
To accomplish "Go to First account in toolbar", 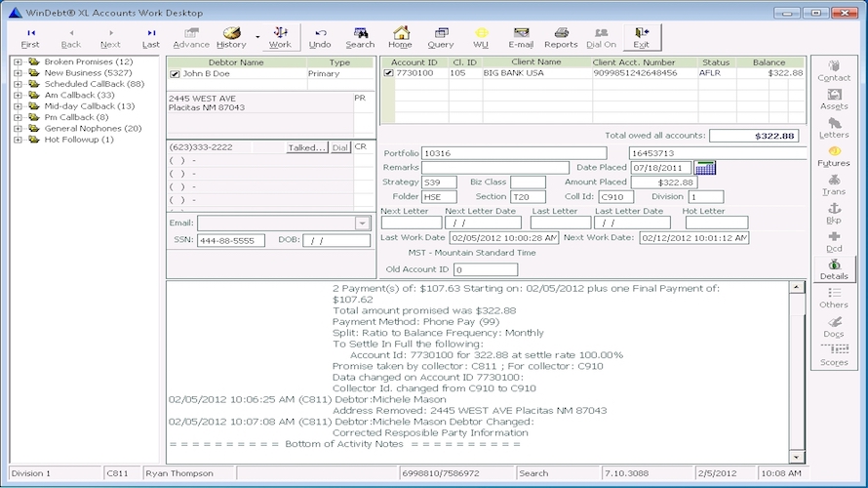I will [x=30, y=38].
